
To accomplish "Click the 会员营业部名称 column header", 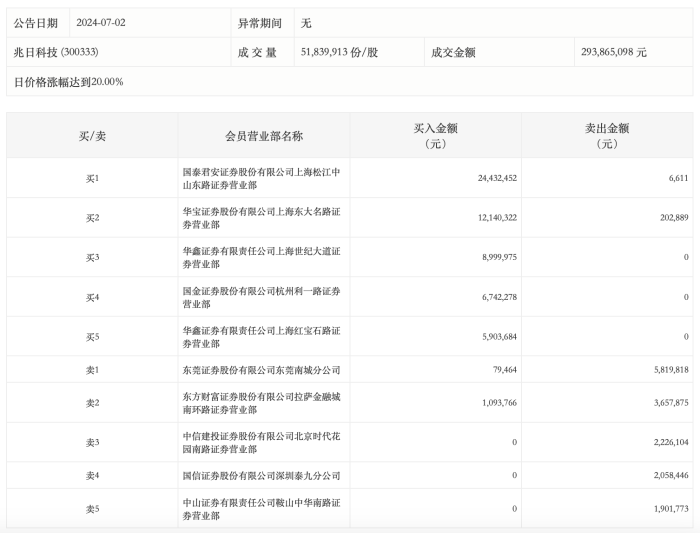I will pyautogui.click(x=264, y=136).
